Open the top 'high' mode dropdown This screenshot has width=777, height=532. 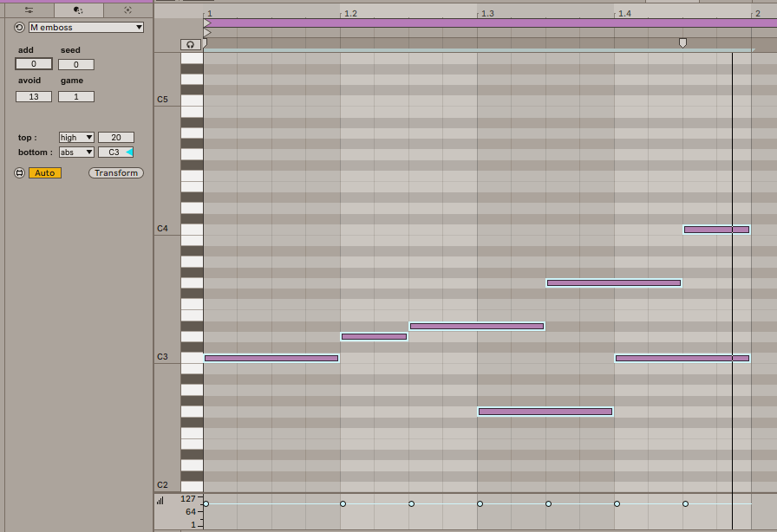click(x=76, y=138)
